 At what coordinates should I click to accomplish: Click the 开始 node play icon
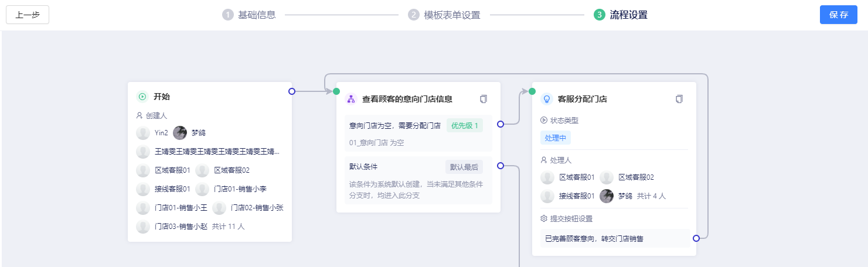click(142, 97)
